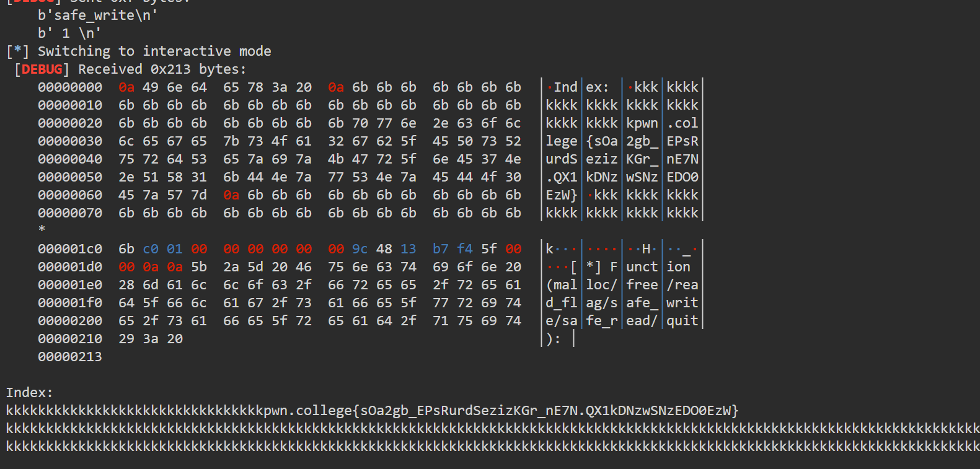Click the ASCII column 'lege'
980x469 pixels.
tap(562, 141)
